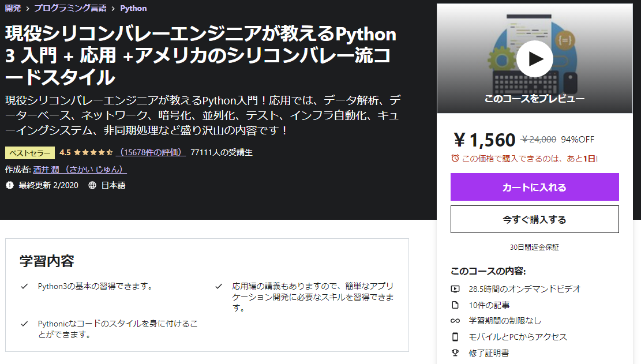The image size is (641, 364).
Task: Click the 94%OFF discount text
Action: click(578, 140)
